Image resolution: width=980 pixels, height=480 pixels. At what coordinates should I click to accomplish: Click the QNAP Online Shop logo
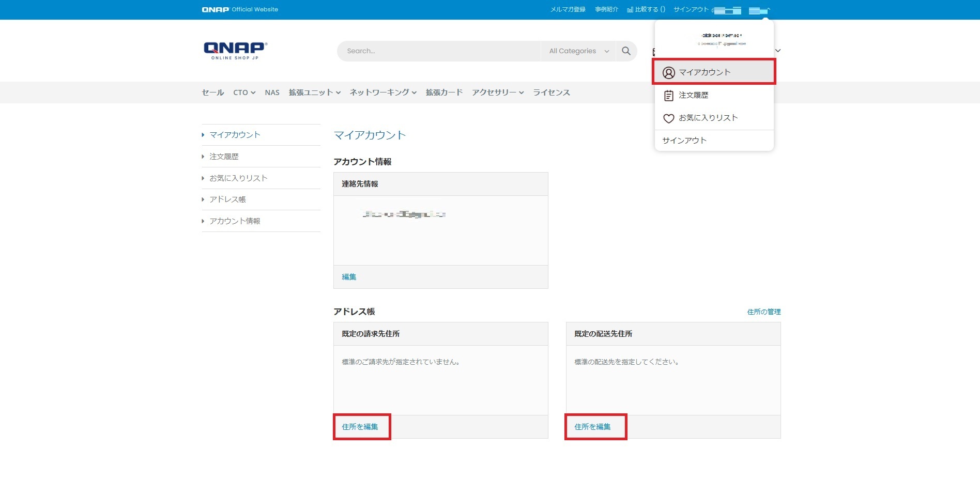coord(235,51)
